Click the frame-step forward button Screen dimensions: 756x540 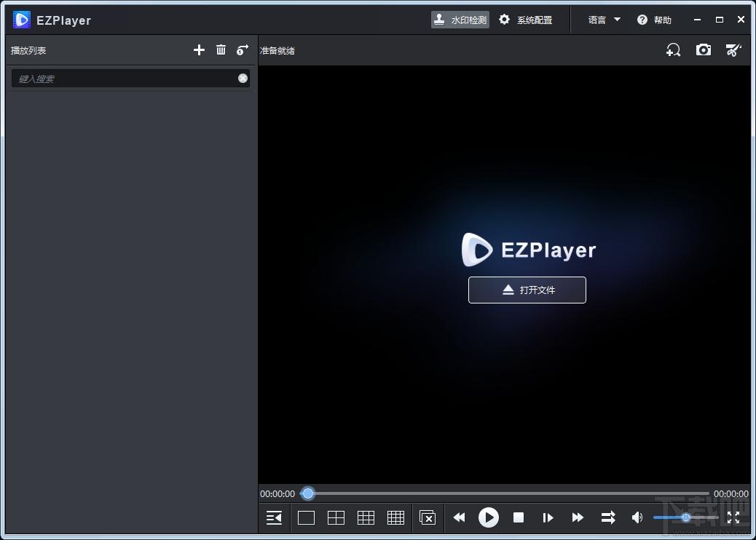548,518
